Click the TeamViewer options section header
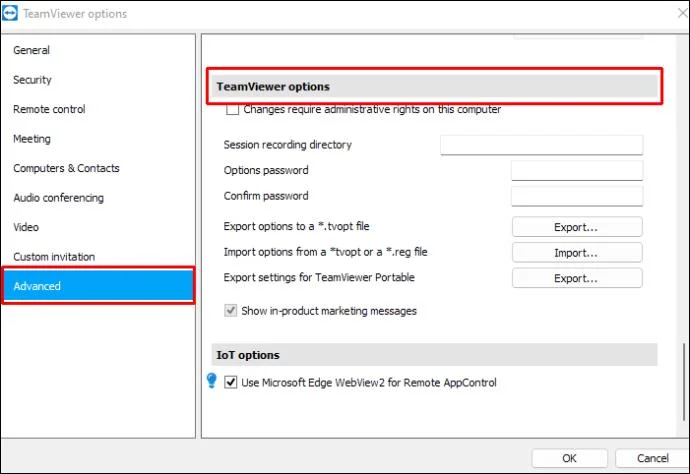Screen dimensions: 690x474 (x=434, y=86)
